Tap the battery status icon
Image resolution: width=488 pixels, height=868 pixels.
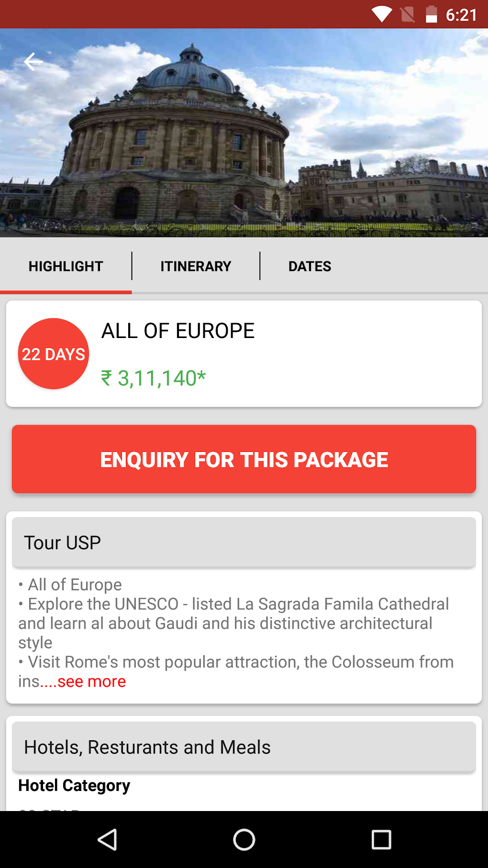click(431, 14)
